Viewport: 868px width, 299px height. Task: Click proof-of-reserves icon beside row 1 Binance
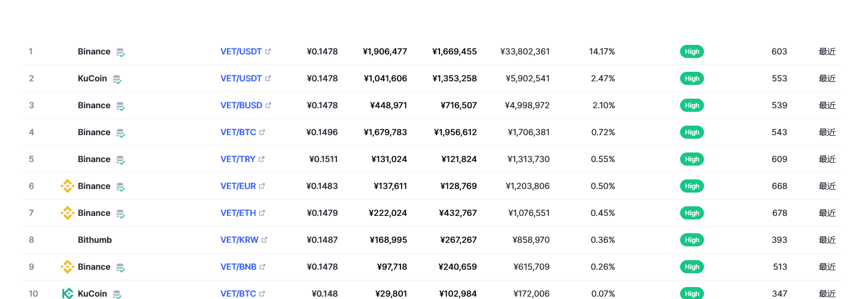click(x=120, y=52)
